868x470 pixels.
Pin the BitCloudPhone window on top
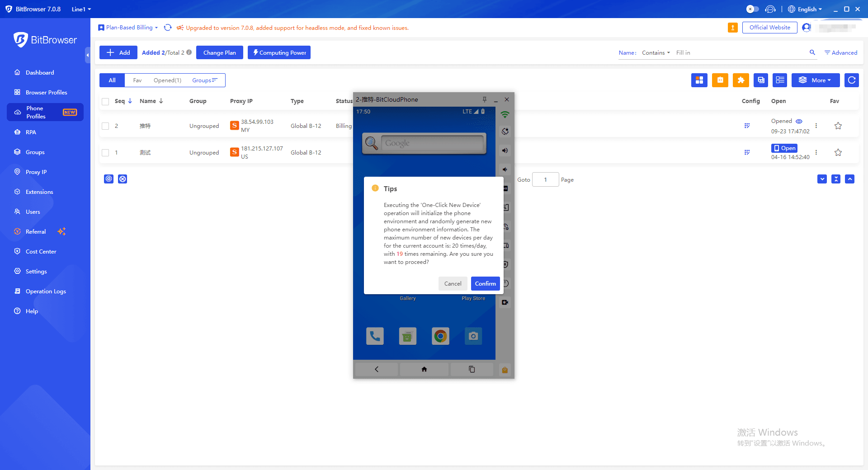coord(485,99)
